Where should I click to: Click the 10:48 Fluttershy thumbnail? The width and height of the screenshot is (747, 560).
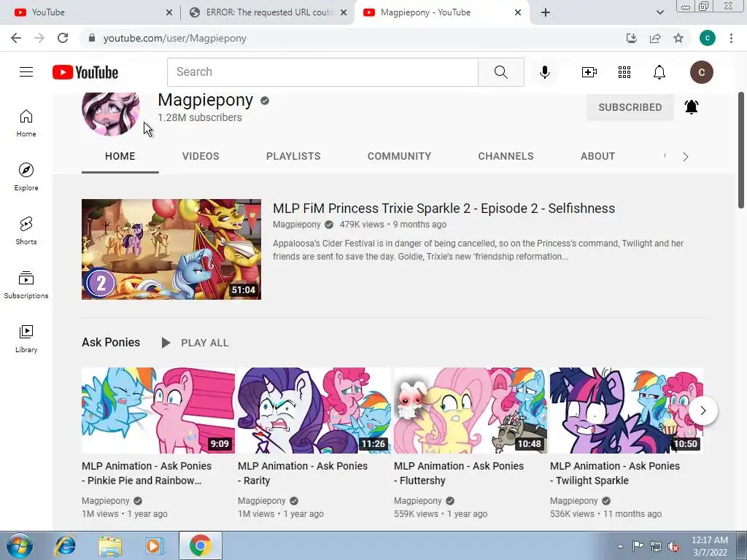coord(471,410)
